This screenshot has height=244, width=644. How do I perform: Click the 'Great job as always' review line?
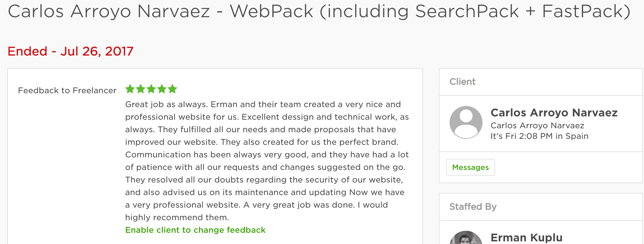(x=263, y=104)
